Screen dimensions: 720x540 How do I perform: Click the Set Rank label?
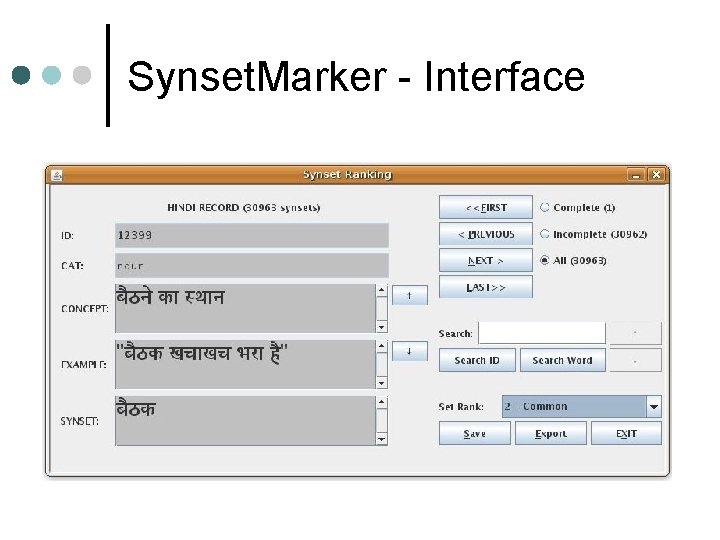click(x=461, y=406)
